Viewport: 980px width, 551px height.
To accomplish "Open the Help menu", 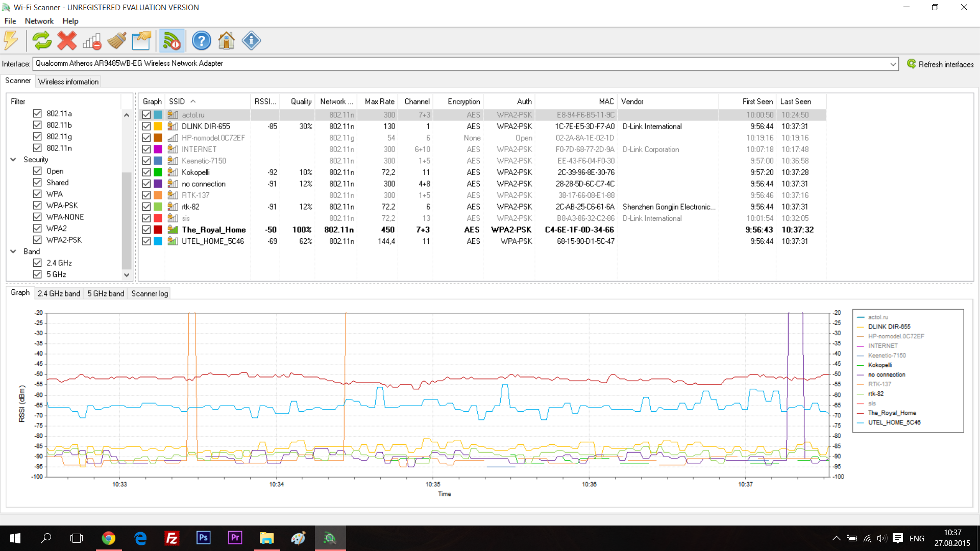I will pos(70,21).
